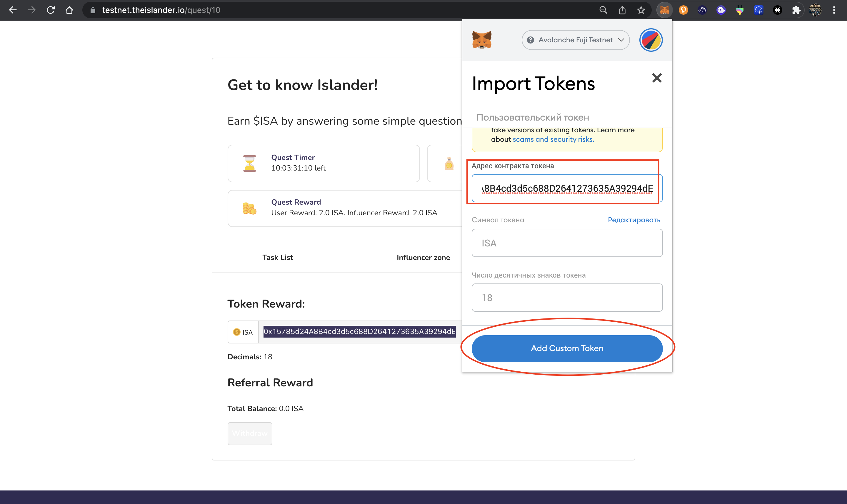Viewport: 847px width, 504px height.
Task: Focus the token contract address field
Action: pyautogui.click(x=566, y=188)
